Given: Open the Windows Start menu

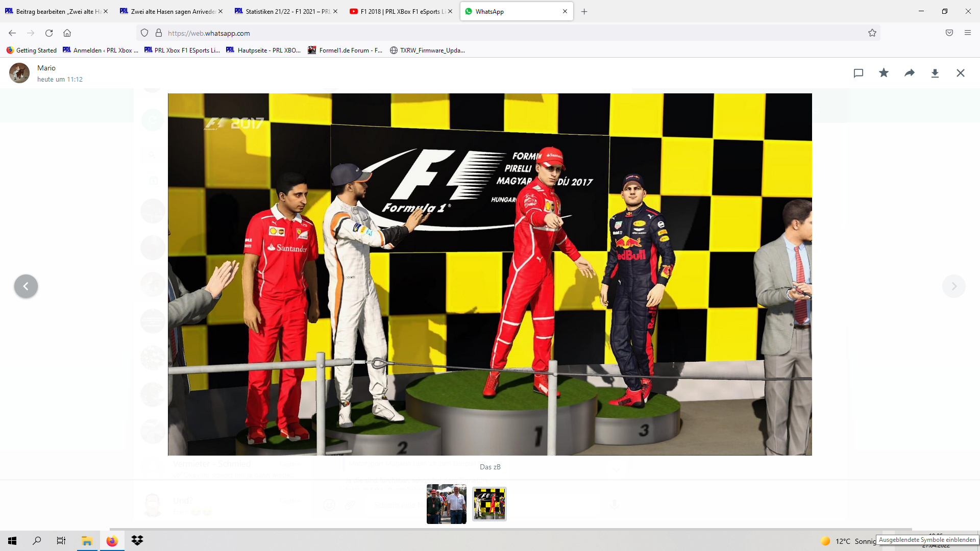Looking at the screenshot, I should (x=12, y=541).
